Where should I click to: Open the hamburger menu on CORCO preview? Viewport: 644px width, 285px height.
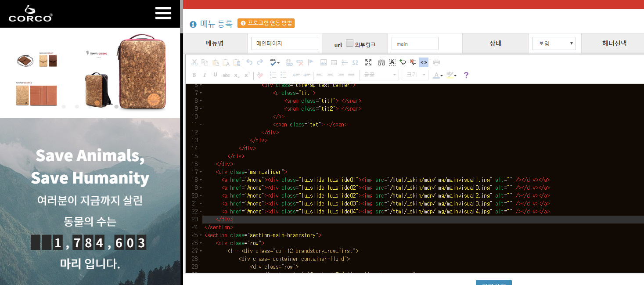pyautogui.click(x=163, y=13)
